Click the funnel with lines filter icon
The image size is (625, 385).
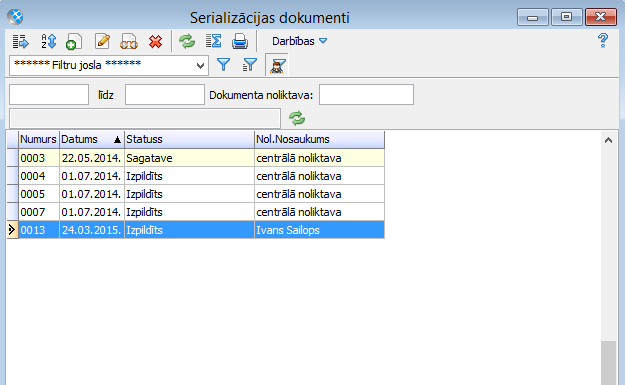click(x=250, y=65)
